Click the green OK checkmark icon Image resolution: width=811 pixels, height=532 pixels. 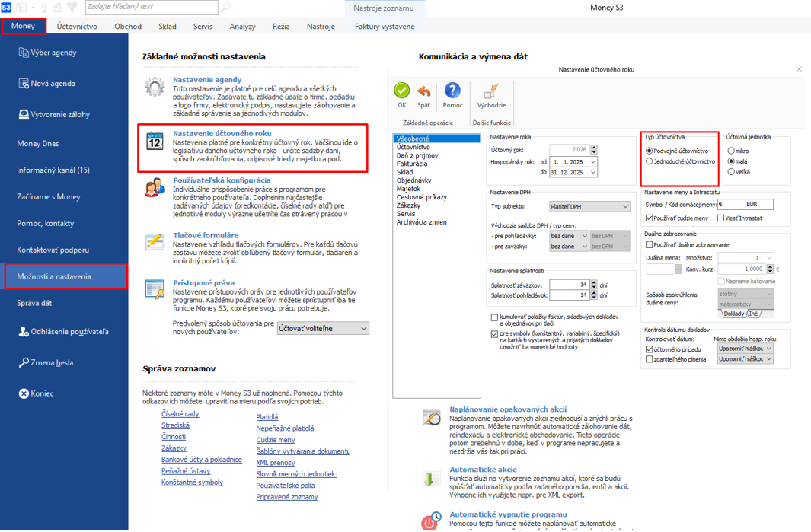(x=401, y=91)
